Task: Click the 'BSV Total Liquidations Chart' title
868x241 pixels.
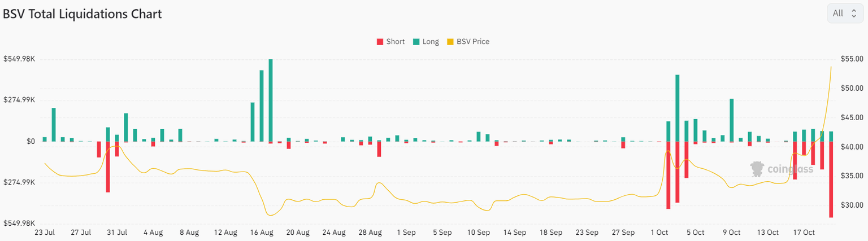Action: tap(83, 14)
